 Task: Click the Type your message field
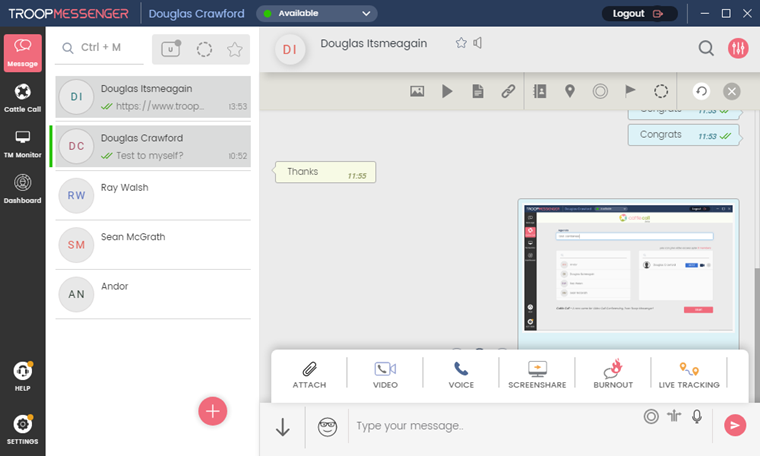pos(494,426)
